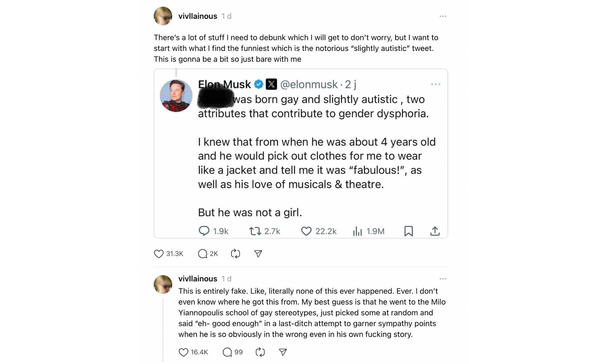Viewport: 606px width, 364px height.
Task: Open replies on the first post
Action: [202, 254]
